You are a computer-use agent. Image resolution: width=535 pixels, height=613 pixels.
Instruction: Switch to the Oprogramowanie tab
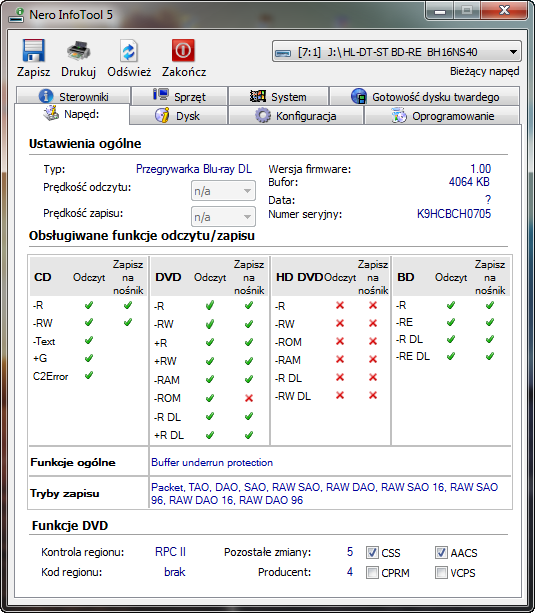[442, 116]
